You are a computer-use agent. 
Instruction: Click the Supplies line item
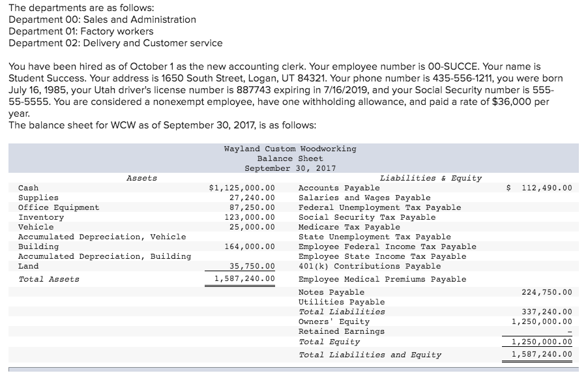[37, 198]
